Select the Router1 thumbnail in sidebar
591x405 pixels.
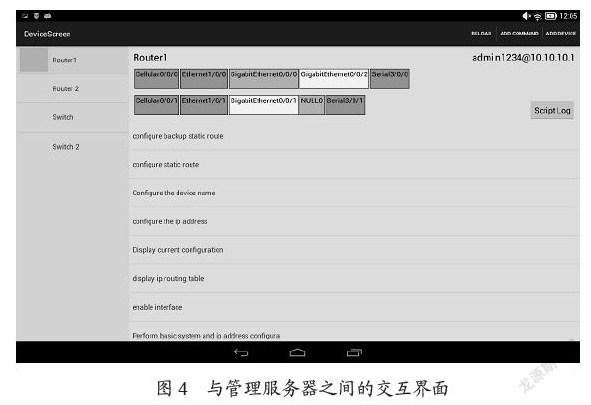[x=34, y=60]
